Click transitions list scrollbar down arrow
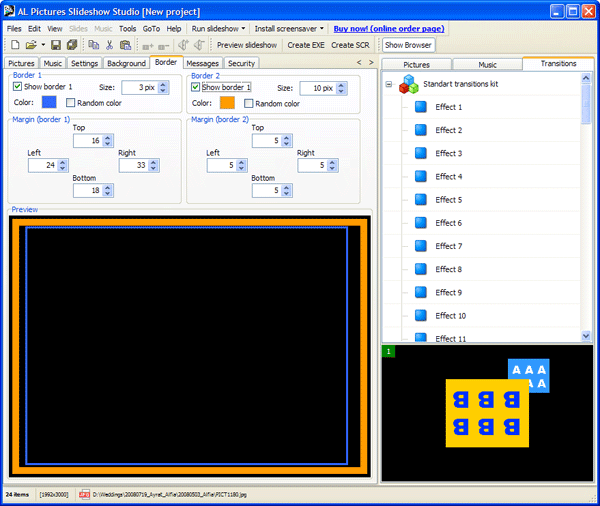The image size is (600, 506). tap(586, 336)
